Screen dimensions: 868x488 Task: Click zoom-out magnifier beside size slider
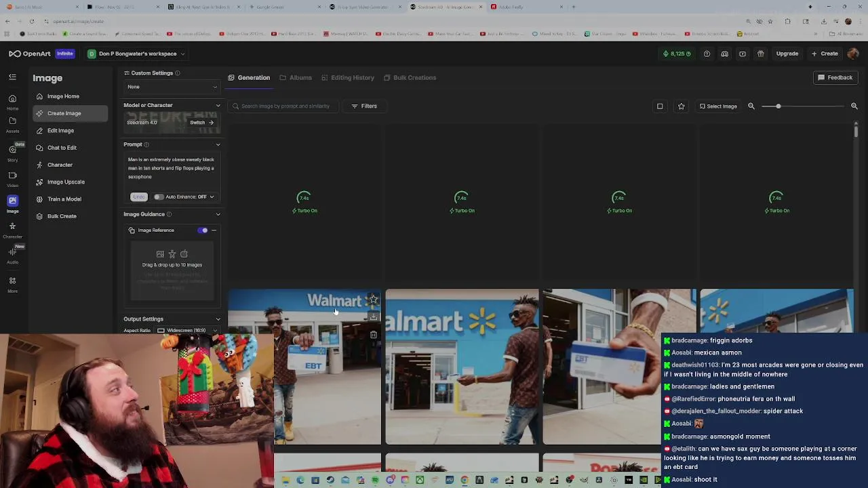pos(751,106)
